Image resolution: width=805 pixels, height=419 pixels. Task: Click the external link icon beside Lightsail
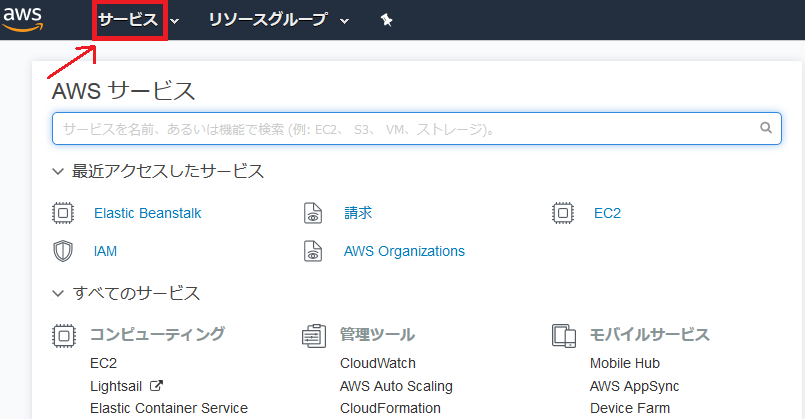(x=156, y=385)
